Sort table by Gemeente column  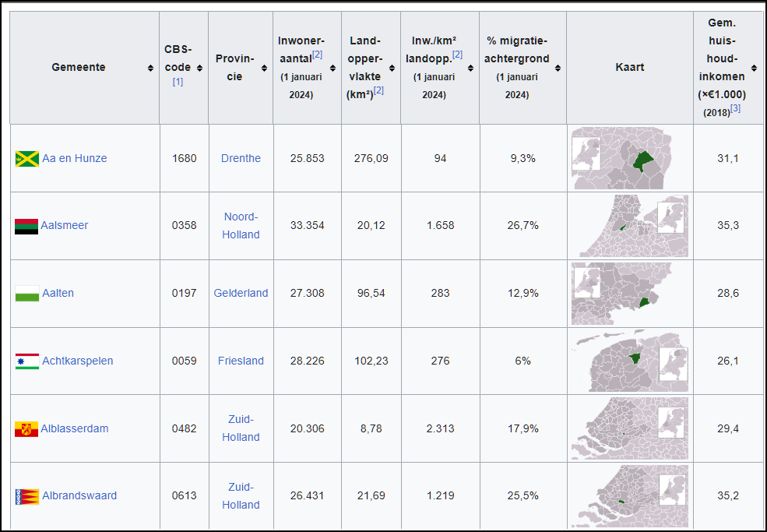(x=150, y=68)
